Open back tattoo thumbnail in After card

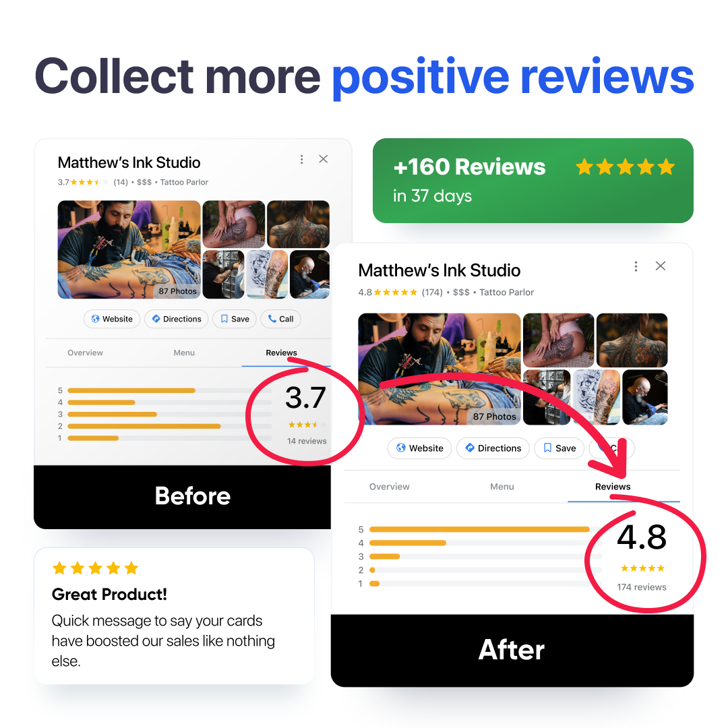tap(632, 340)
